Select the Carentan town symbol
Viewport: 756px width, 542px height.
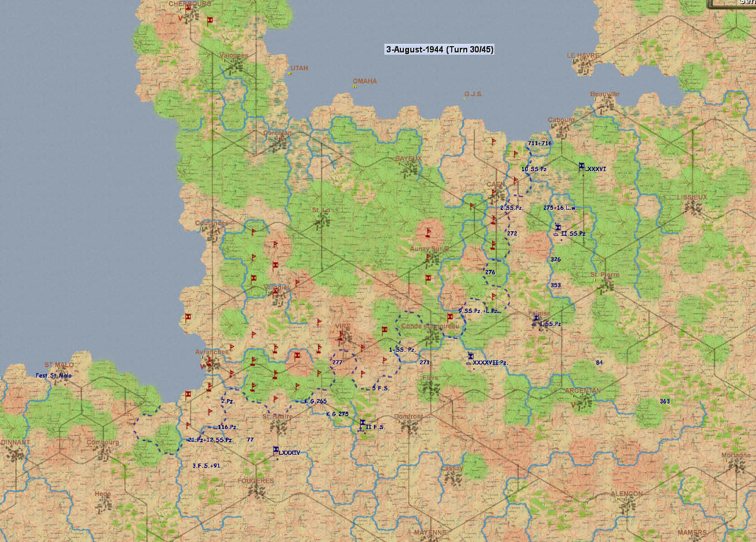279,142
